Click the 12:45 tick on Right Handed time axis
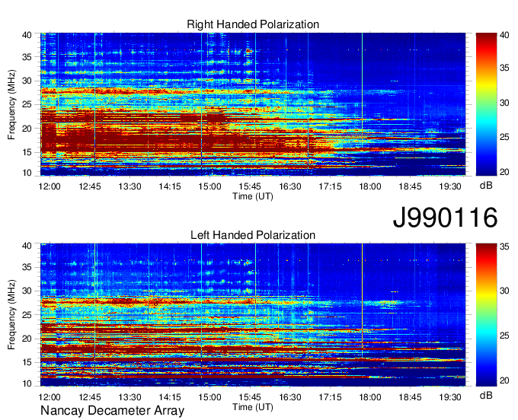The height and width of the screenshot is (420, 518). pos(90,186)
